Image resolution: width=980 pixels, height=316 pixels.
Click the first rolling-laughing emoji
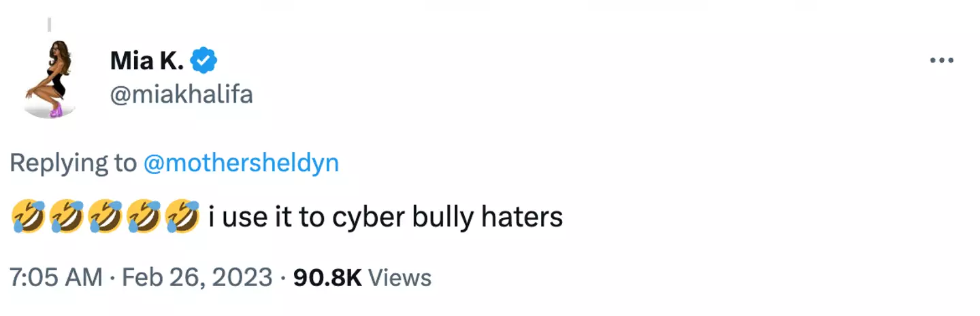point(28,218)
